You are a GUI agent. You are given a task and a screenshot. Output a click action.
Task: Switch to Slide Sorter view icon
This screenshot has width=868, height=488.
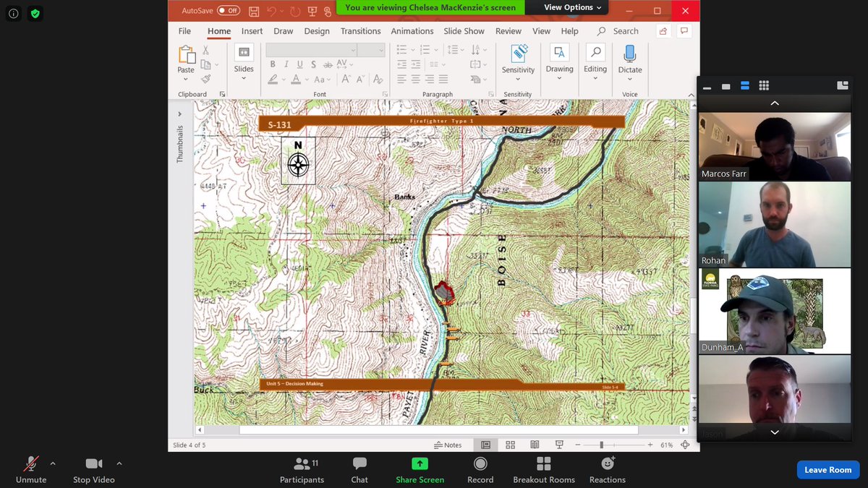[510, 445]
